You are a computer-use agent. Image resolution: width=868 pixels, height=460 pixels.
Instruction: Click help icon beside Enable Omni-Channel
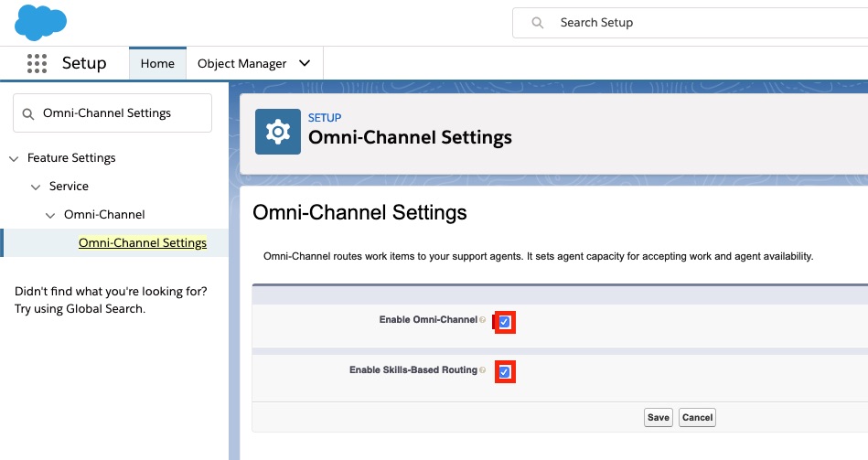(483, 320)
